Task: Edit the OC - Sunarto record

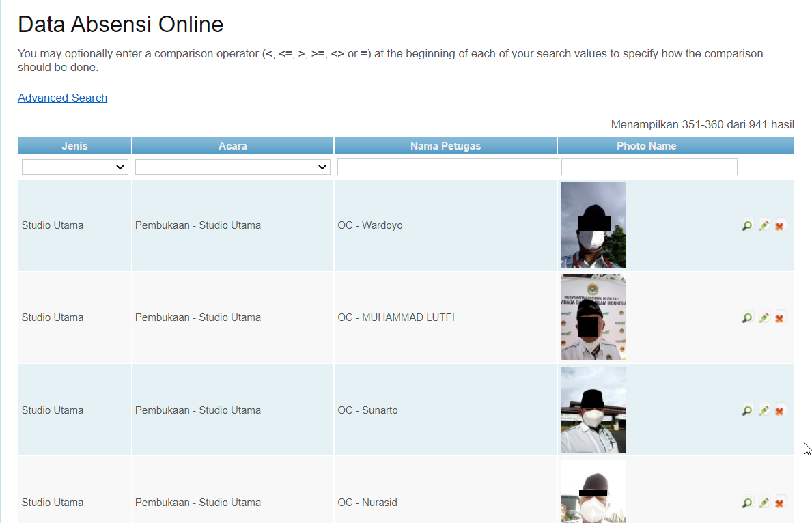Action: click(x=764, y=410)
